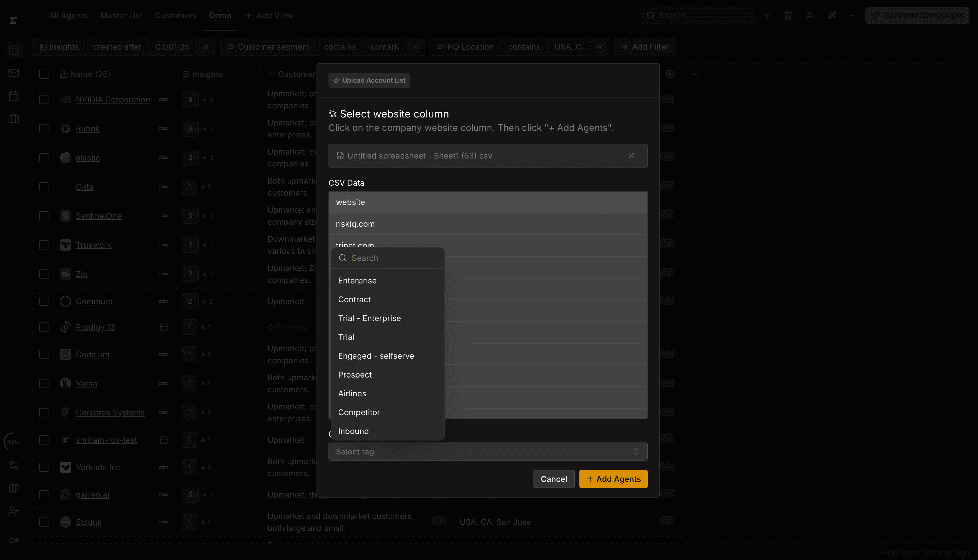Open the Select tag dropdown
Image resolution: width=978 pixels, height=560 pixels.
tap(488, 452)
